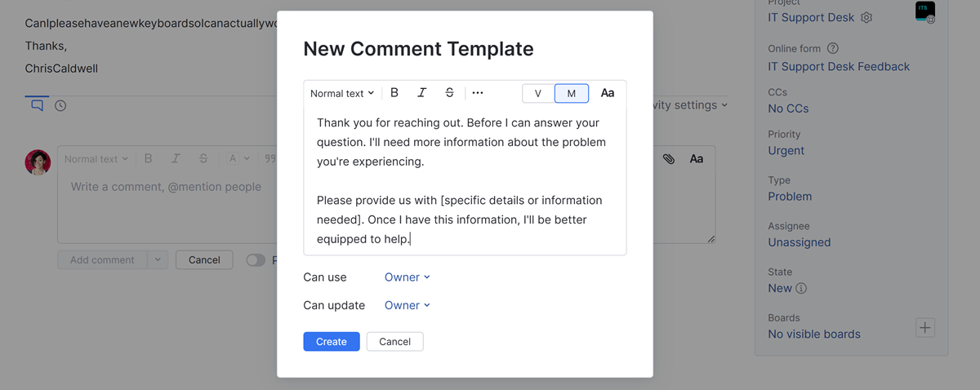The image size is (980, 390).
Task: Apply italic formatting in template editor
Action: pos(421,93)
